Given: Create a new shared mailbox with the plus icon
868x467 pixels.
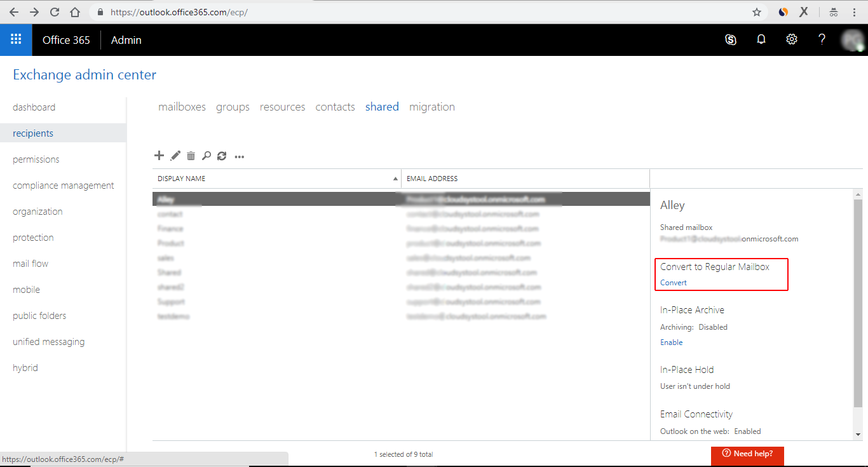Looking at the screenshot, I should pyautogui.click(x=159, y=155).
